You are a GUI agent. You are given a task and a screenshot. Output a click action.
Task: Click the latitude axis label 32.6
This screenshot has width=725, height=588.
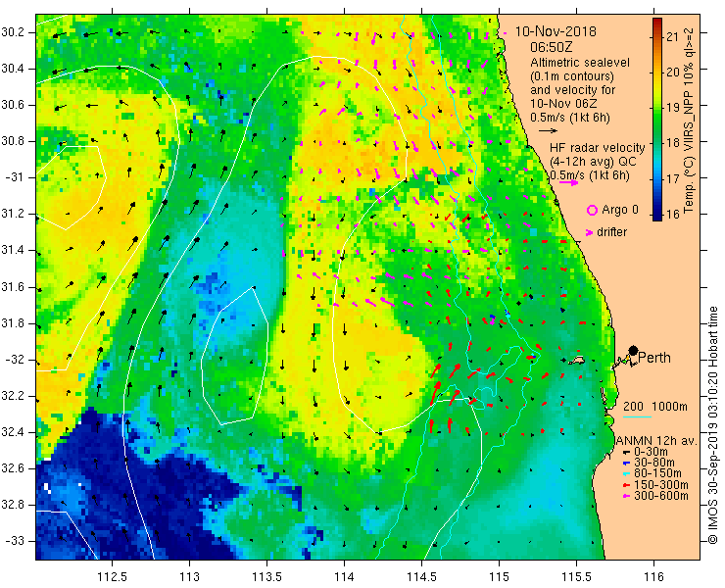[12, 468]
